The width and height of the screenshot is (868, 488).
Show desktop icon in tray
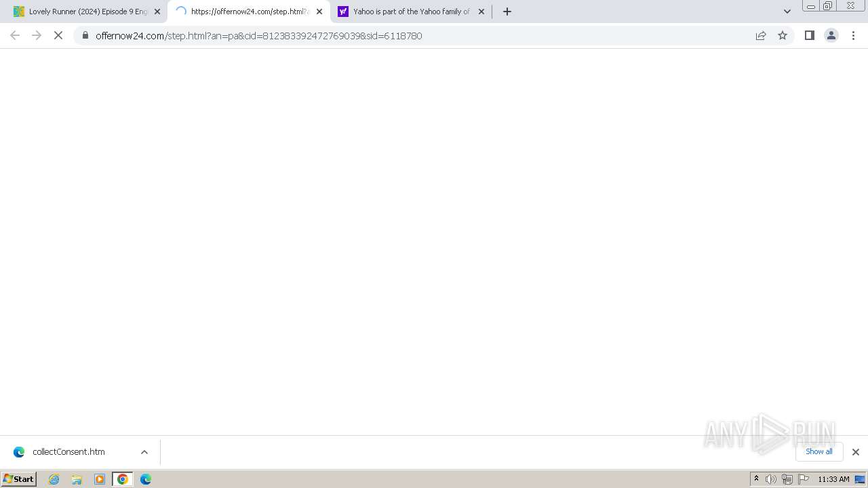860,479
